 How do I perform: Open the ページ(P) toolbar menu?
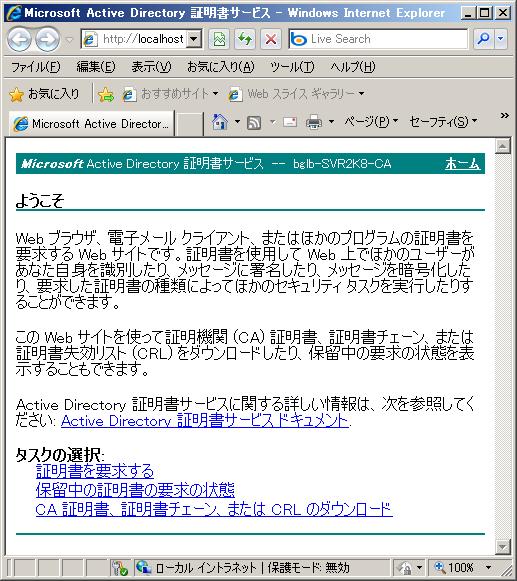(371, 122)
